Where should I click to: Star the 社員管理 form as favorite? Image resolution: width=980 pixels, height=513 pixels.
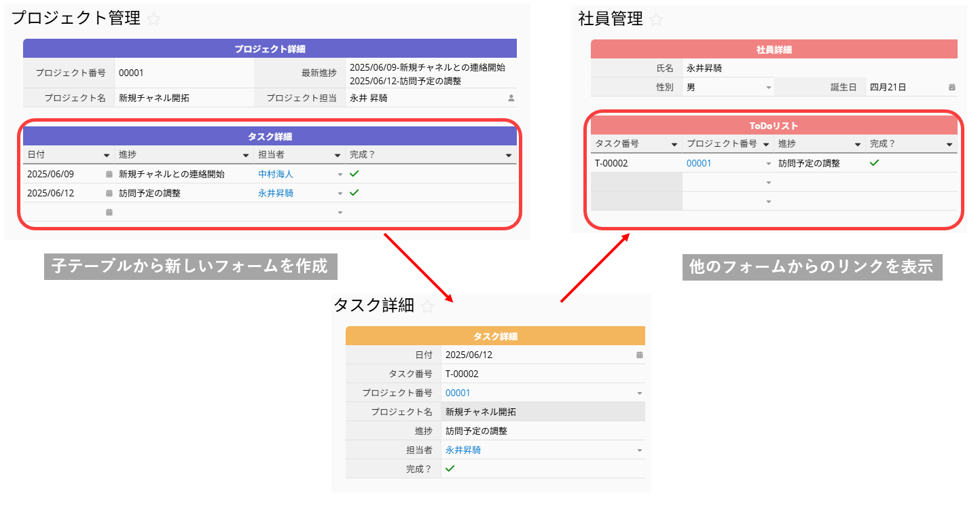(656, 20)
